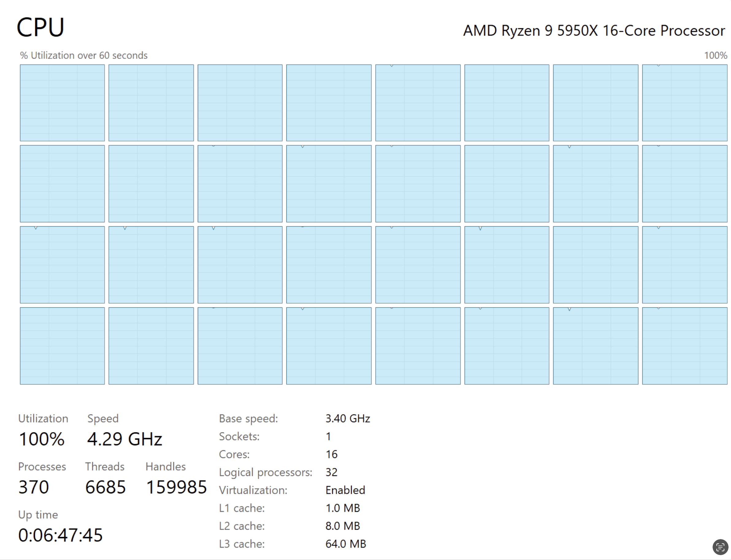This screenshot has height=560, width=731.
Task: Click the '% Utilization over 60 seconds' label
Action: tap(84, 55)
